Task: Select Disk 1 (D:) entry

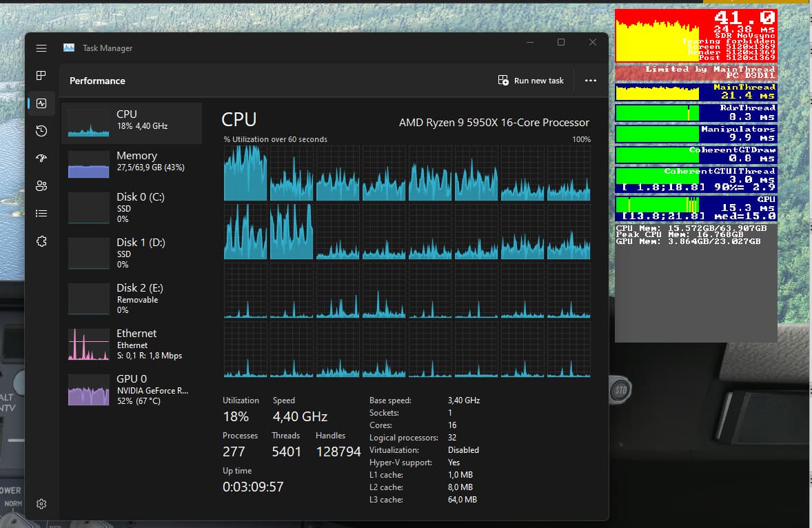Action: pyautogui.click(x=132, y=252)
